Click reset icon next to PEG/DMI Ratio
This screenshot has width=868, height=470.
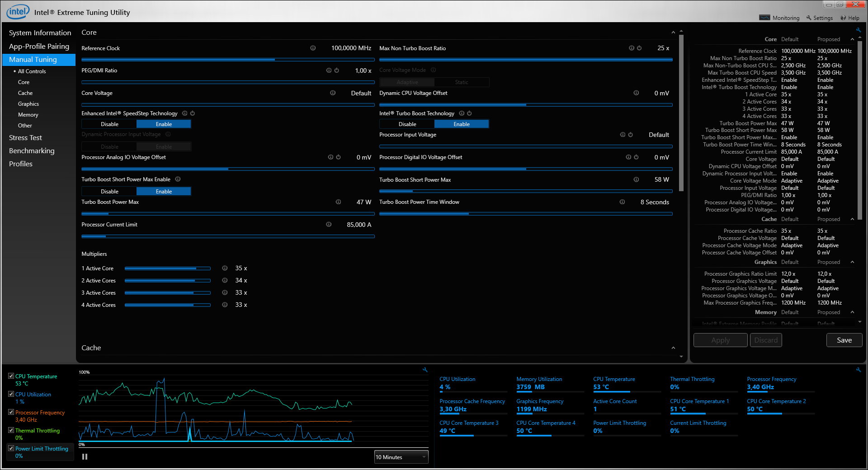click(336, 70)
